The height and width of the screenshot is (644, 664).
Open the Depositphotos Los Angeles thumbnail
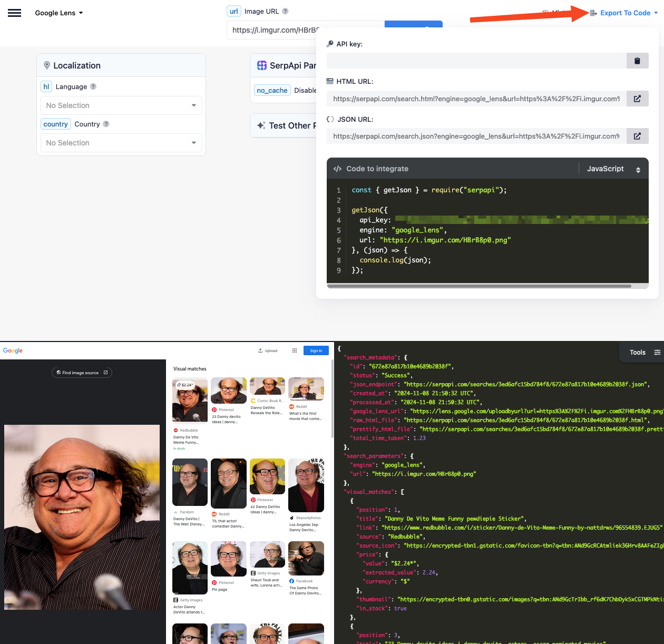306,485
